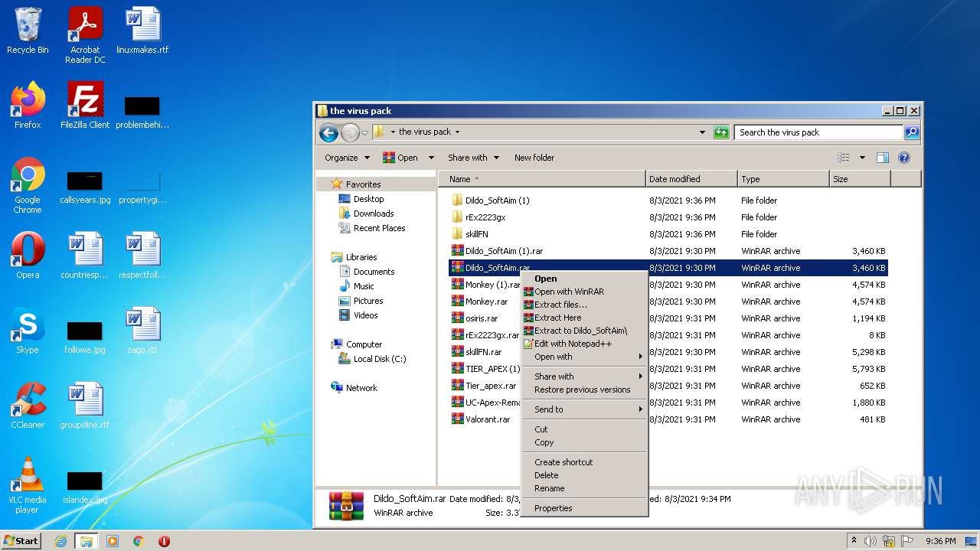Viewport: 980px width, 551px height.
Task: Launch Acrobat Reader DC from desktop
Action: point(85,35)
